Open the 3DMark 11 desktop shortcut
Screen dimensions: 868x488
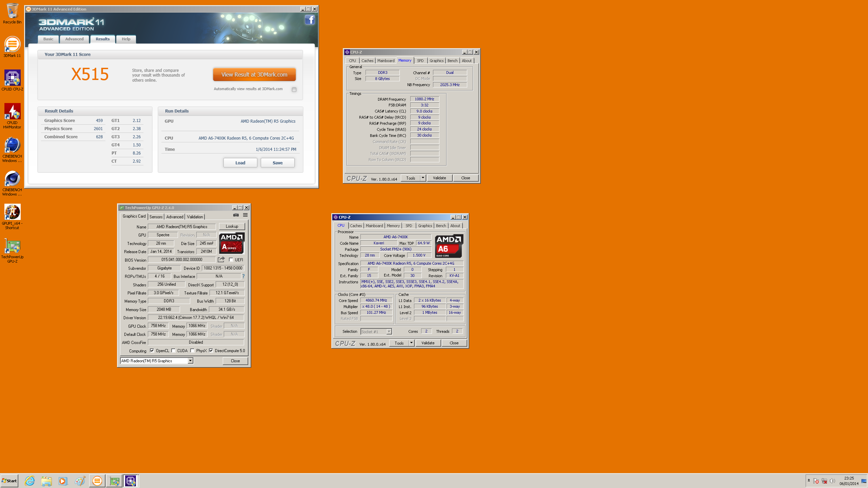[x=12, y=47]
